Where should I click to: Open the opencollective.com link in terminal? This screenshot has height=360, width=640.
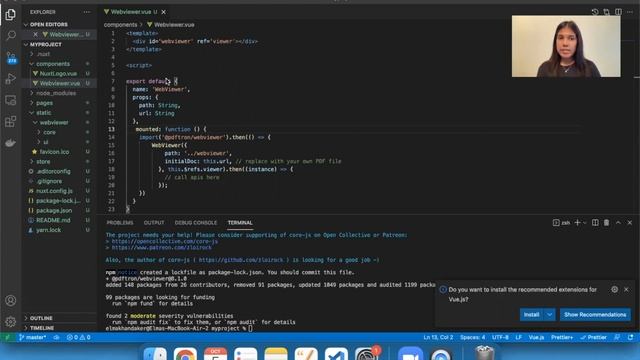pos(164,241)
